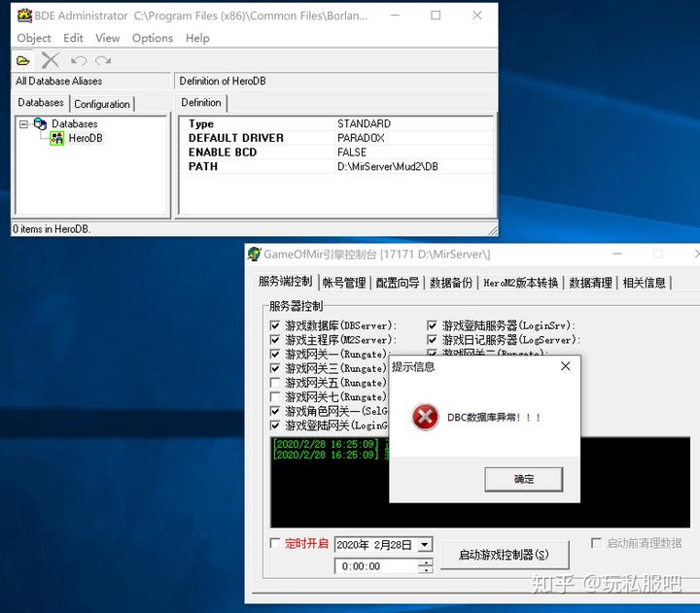Toggle 游戏网关三(Rungate) checkbox

click(275, 368)
